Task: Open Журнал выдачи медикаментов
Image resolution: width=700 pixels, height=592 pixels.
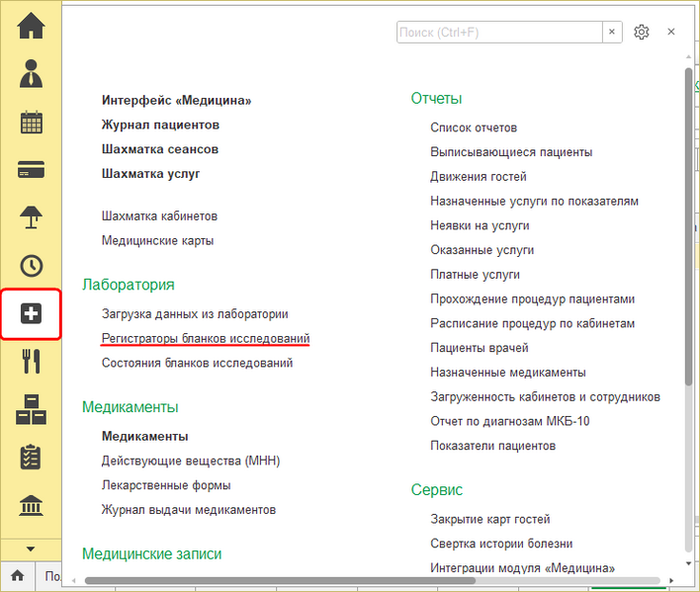Action: [189, 509]
